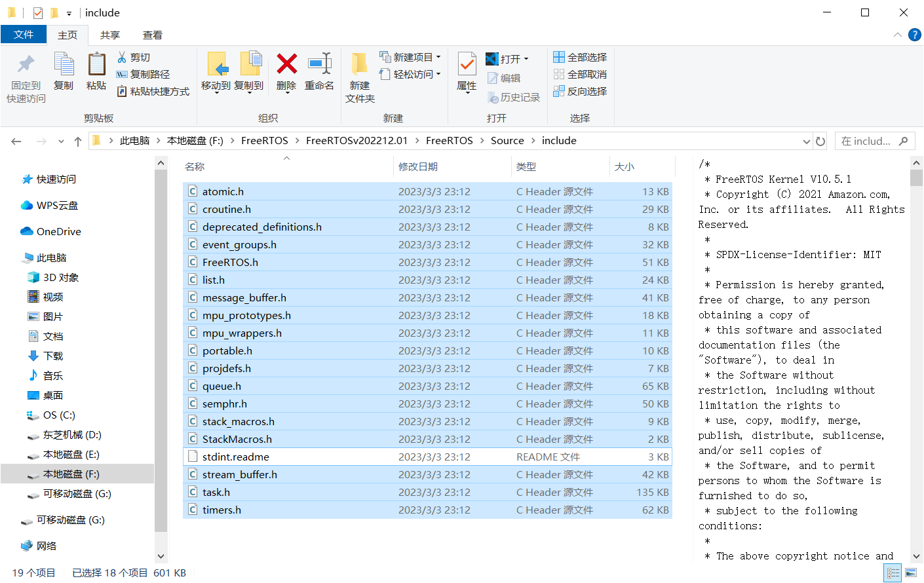Switch to the 共享 ribbon tab
924x583 pixels.
[110, 35]
